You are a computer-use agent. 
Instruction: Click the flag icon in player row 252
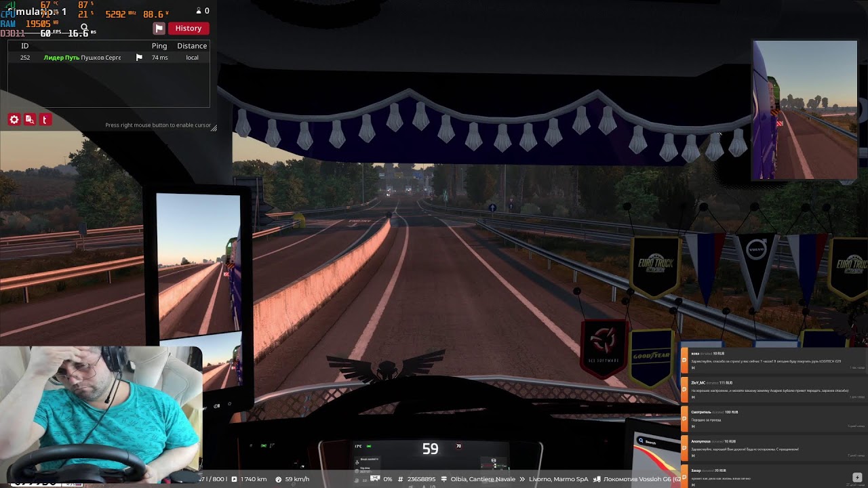139,58
